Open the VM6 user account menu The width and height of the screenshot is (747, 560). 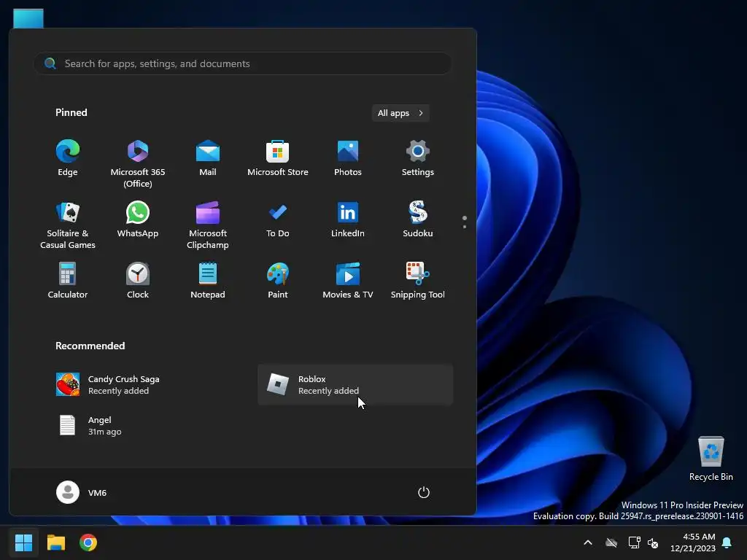click(x=82, y=492)
